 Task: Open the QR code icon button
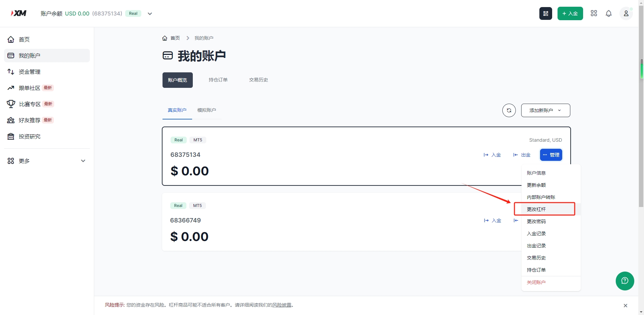[x=546, y=13]
